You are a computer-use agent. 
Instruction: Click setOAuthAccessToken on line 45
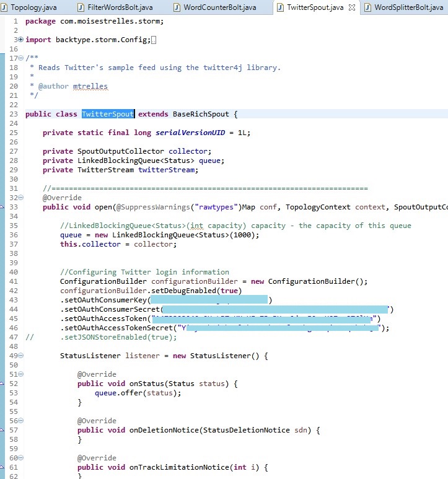pos(106,319)
